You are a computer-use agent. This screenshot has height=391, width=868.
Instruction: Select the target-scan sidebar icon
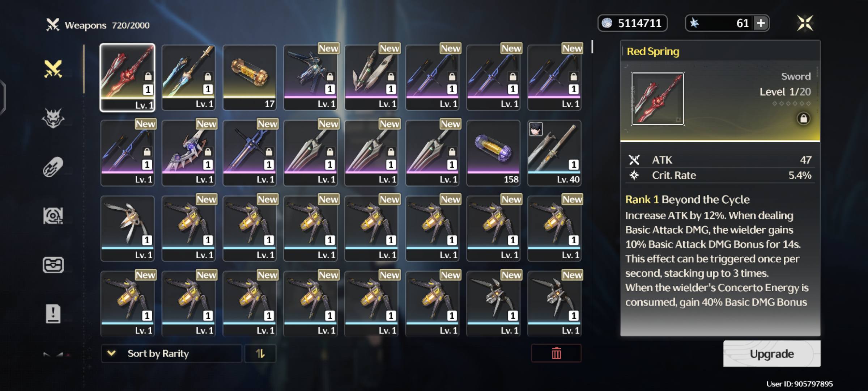[53, 216]
